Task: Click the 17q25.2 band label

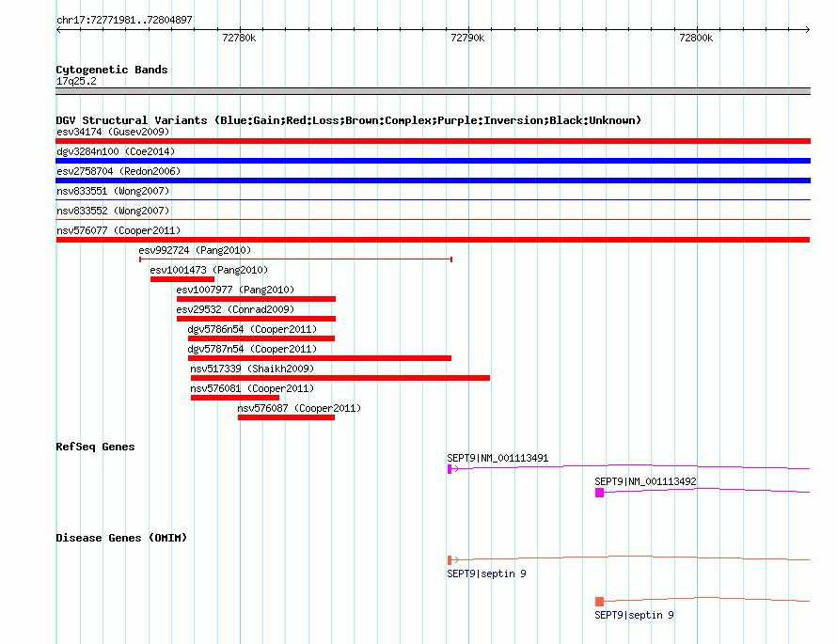Action: pyautogui.click(x=76, y=81)
